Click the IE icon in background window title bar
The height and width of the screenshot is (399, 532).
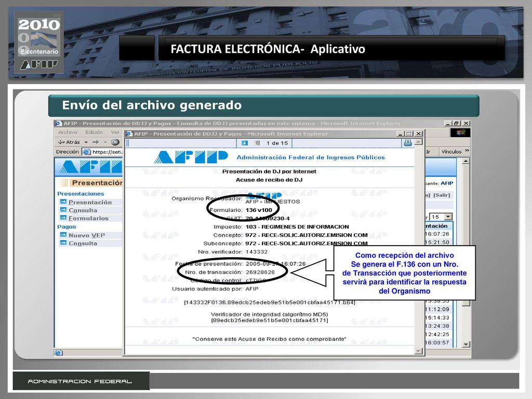[58, 123]
